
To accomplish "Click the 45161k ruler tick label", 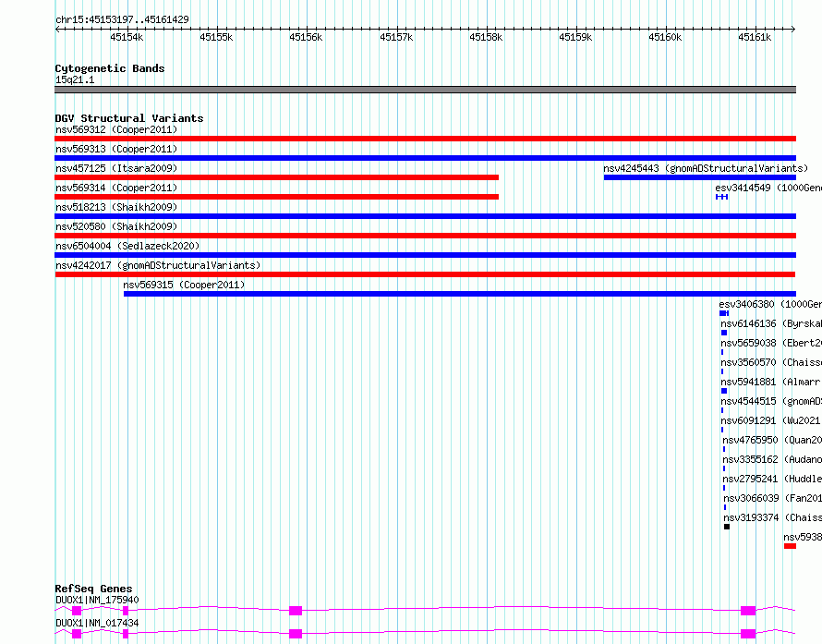I will point(755,37).
